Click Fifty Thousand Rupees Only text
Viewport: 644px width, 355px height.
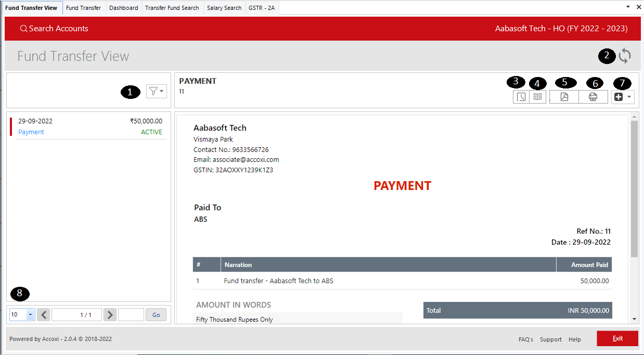tap(235, 320)
